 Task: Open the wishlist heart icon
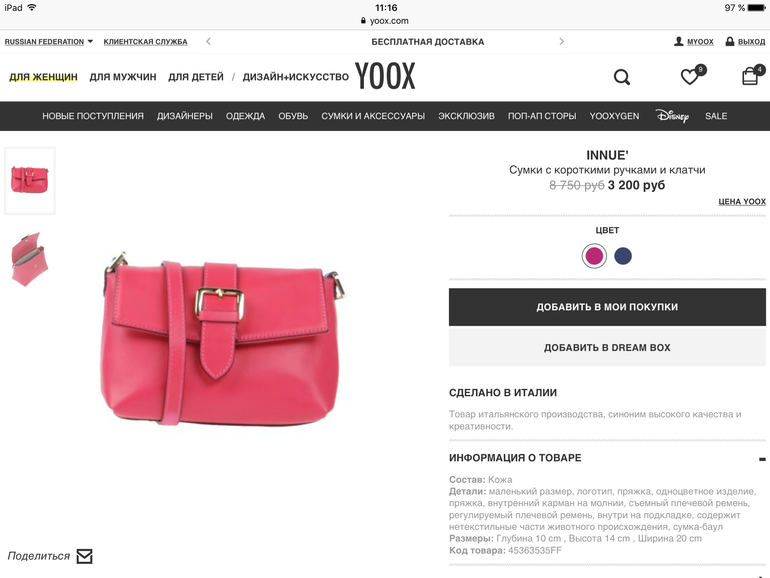coord(690,77)
